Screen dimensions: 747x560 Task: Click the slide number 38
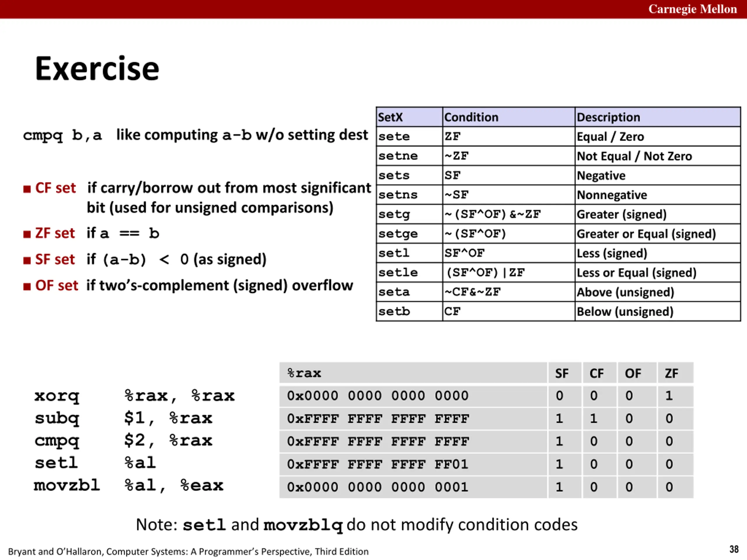tap(734, 549)
